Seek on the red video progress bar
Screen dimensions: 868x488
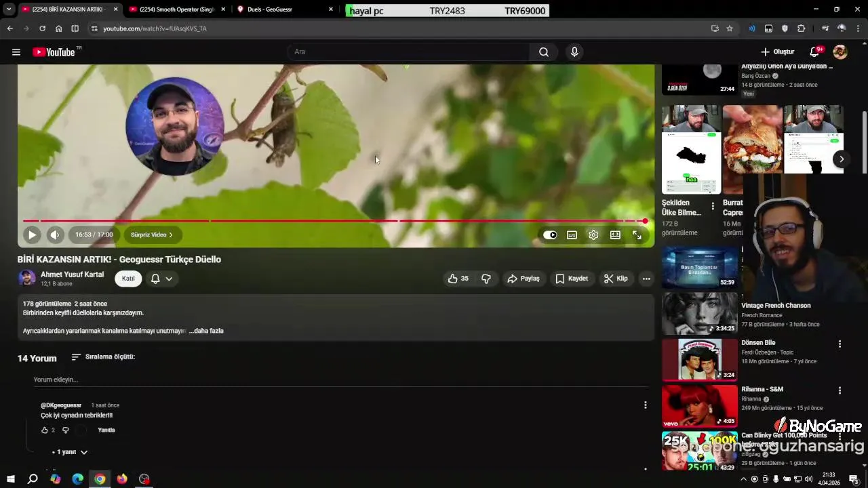[334, 221]
